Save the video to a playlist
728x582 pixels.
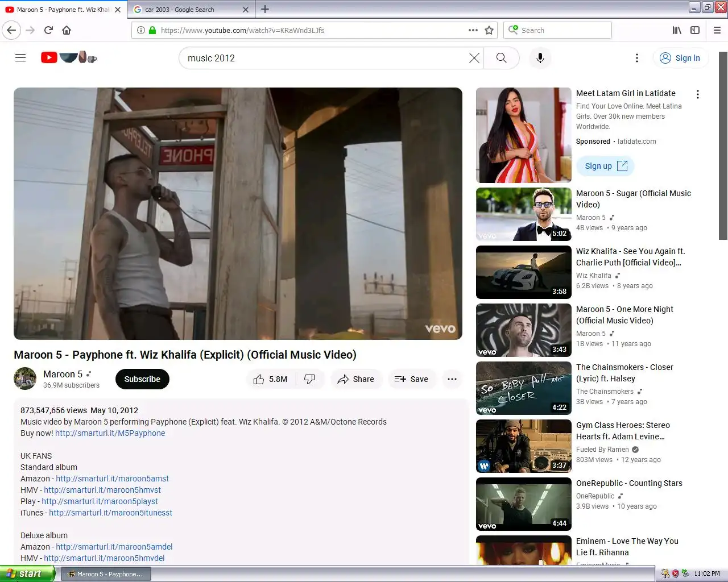(411, 379)
